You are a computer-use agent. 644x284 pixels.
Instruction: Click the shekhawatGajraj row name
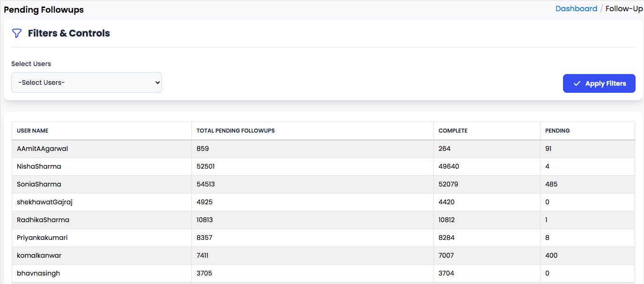[44, 202]
